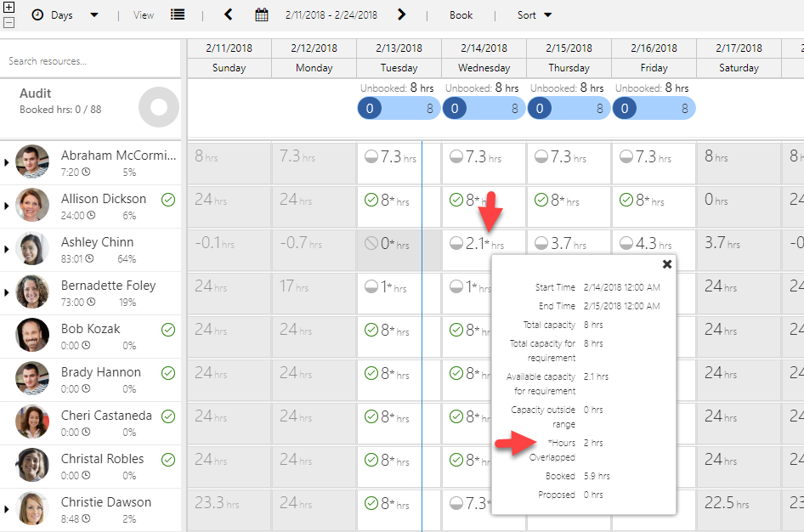
Task: Click Tuesday 2/13 unbooked hours bar
Action: pyautogui.click(x=399, y=108)
